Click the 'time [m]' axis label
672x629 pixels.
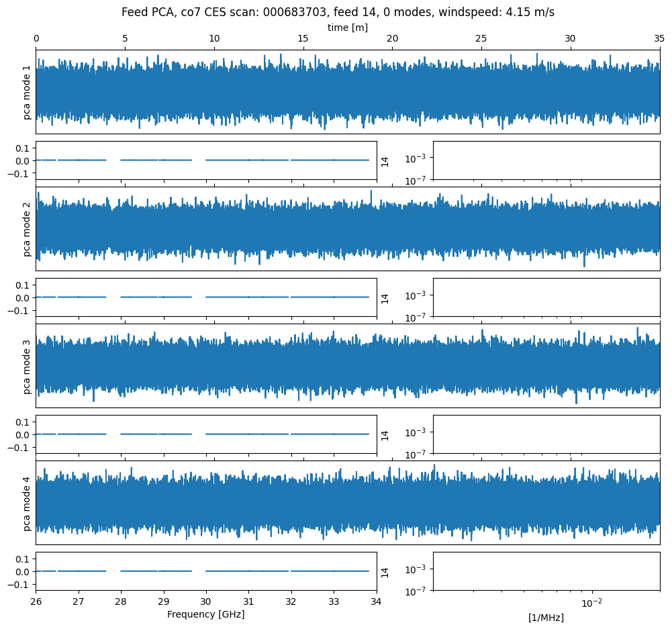point(347,28)
